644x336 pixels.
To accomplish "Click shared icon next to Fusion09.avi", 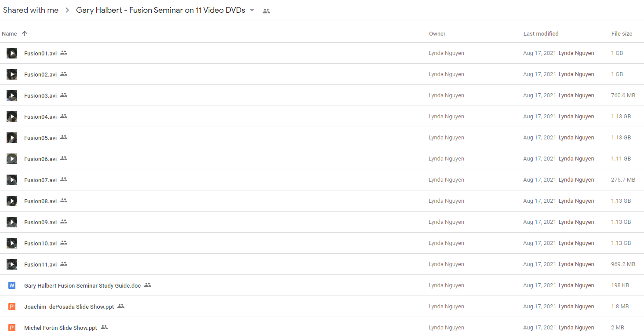I will pyautogui.click(x=64, y=222).
